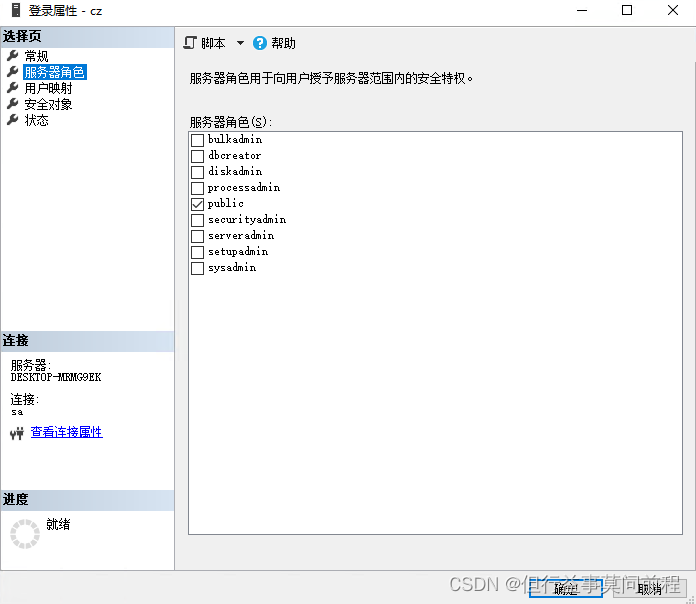
Task: Open the script dropdown arrow
Action: (x=240, y=43)
